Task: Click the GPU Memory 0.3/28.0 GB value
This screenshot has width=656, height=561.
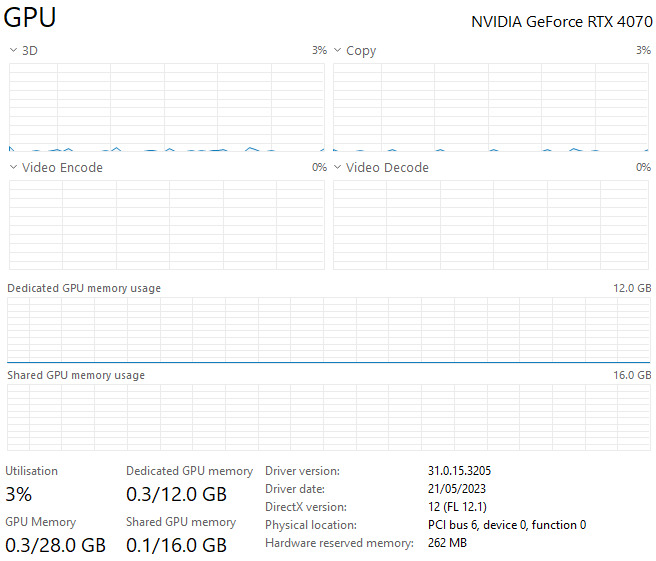Action: tap(56, 545)
